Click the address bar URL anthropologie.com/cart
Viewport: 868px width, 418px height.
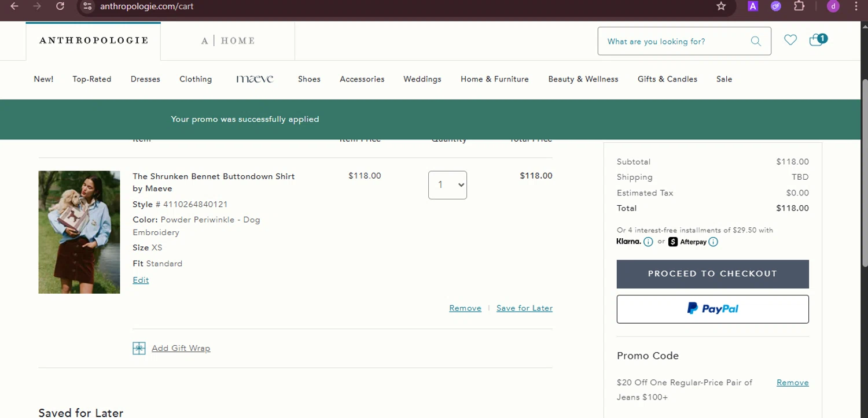coord(146,6)
